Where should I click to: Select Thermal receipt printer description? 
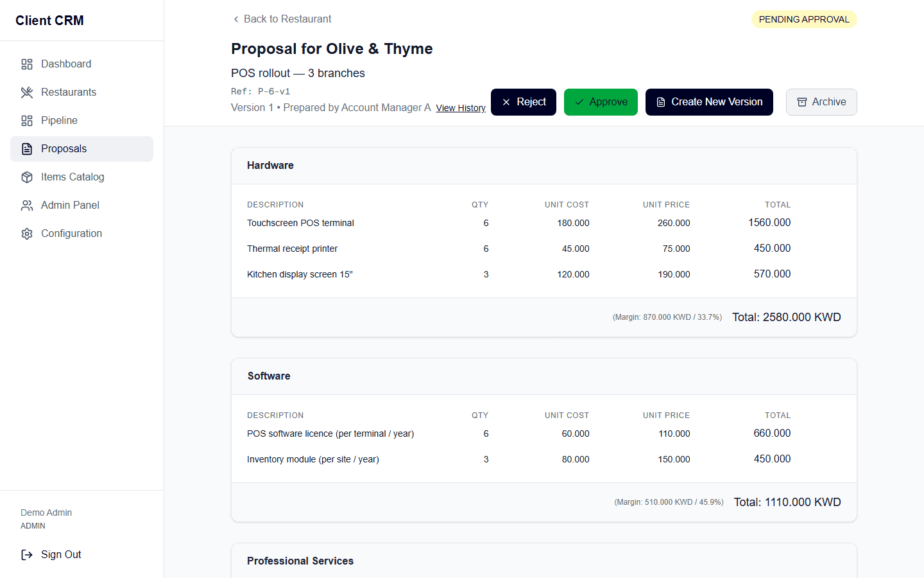292,249
